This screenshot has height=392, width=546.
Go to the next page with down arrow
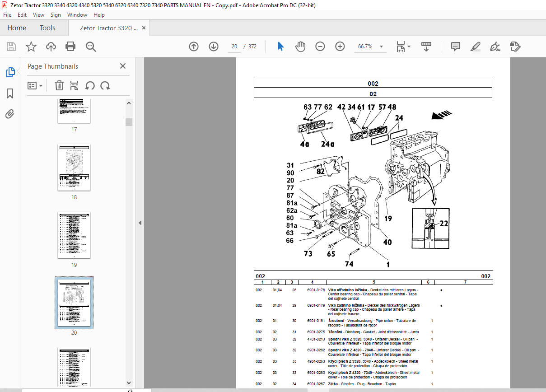[214, 47]
